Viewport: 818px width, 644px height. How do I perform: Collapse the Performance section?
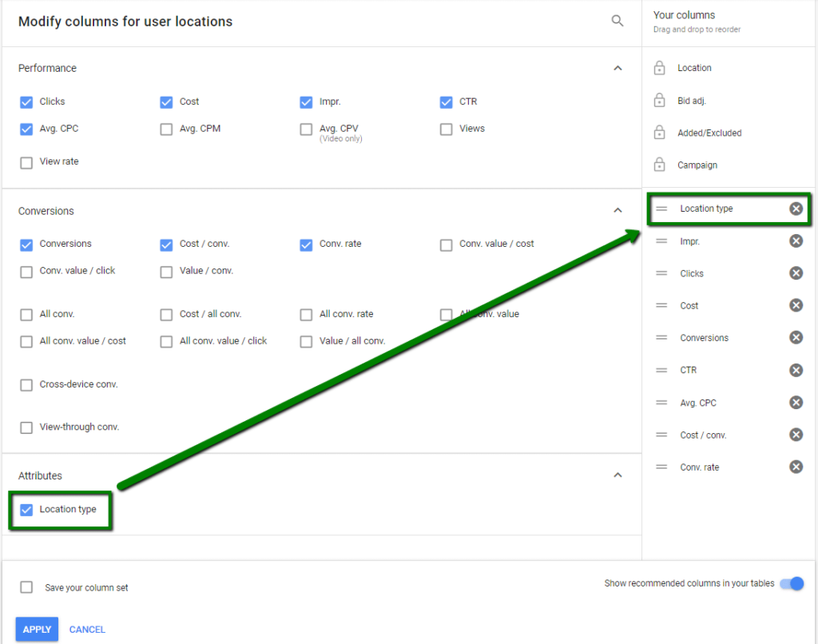617,68
